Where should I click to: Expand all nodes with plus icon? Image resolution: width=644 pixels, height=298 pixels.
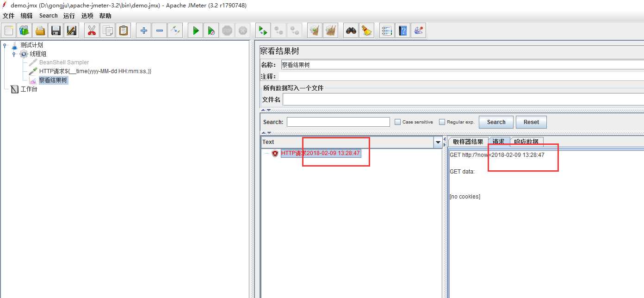pyautogui.click(x=144, y=31)
